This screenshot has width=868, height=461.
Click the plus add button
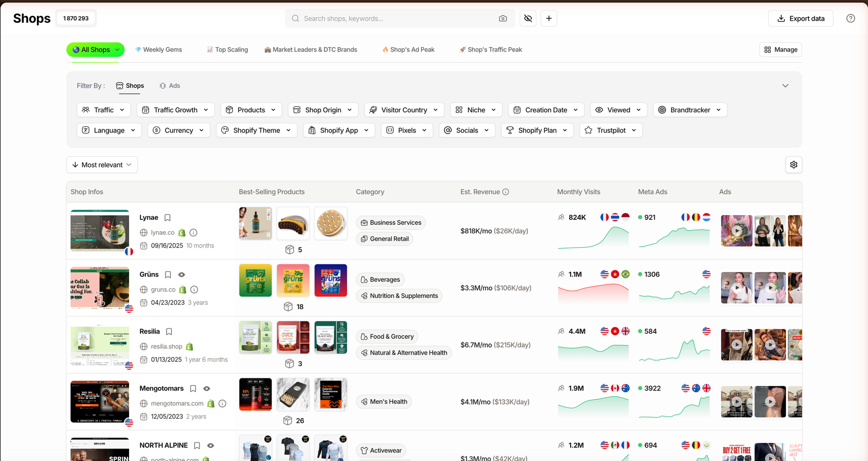(549, 18)
